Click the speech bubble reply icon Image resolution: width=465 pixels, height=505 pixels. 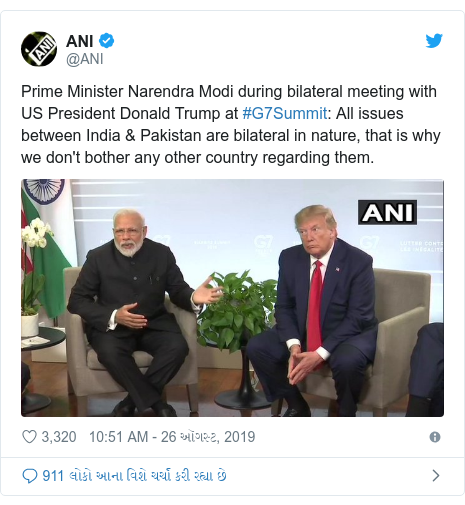[x=29, y=476]
